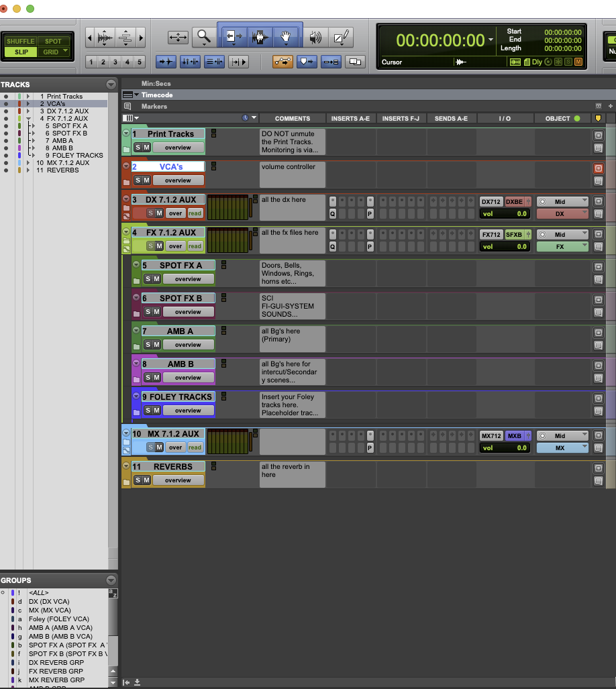Open the Mid output selector on MX 7.1.2 AUX

point(562,435)
